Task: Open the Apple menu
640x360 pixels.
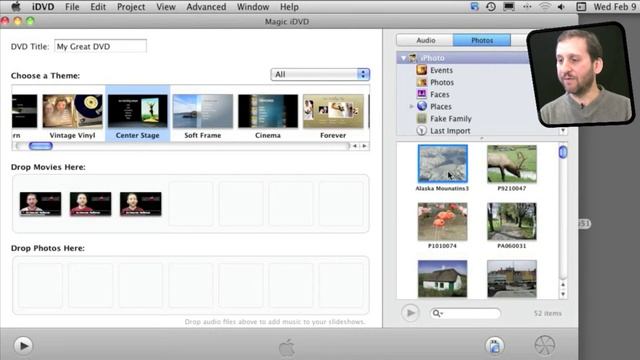Action: coord(16,7)
